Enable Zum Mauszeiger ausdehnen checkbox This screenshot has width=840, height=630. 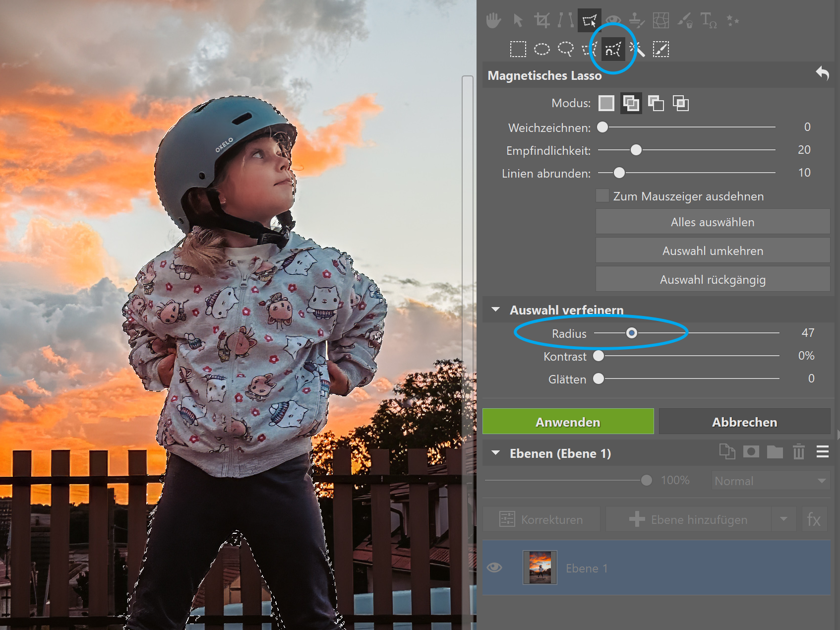click(602, 196)
